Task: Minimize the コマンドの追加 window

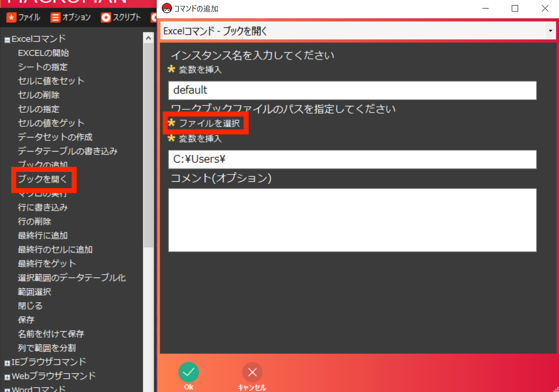Action: tap(485, 8)
